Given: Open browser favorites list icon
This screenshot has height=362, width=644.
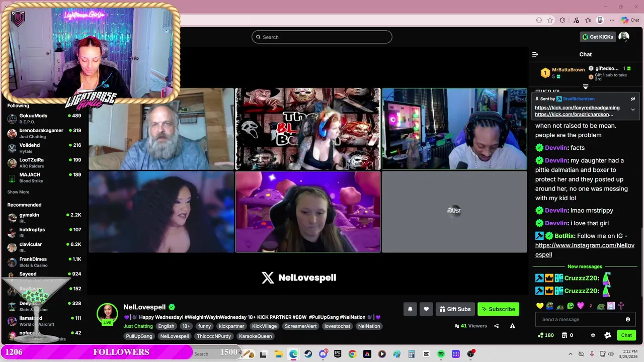Looking at the screenshot, I should 588,20.
